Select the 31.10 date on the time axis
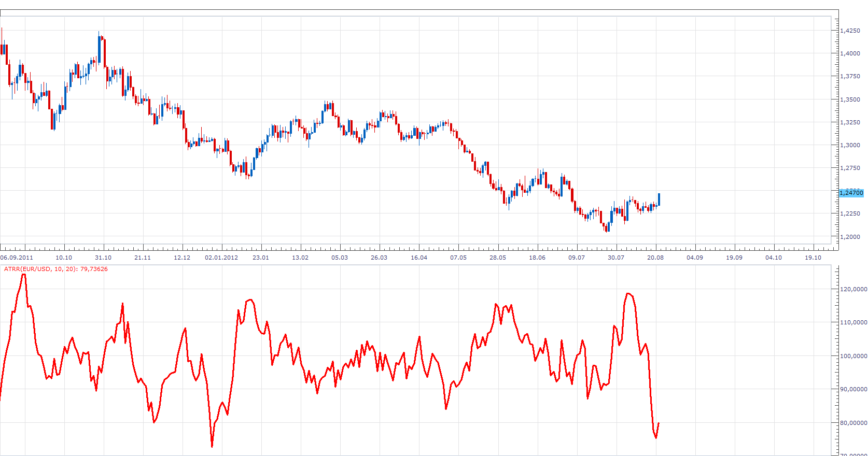 (x=103, y=258)
